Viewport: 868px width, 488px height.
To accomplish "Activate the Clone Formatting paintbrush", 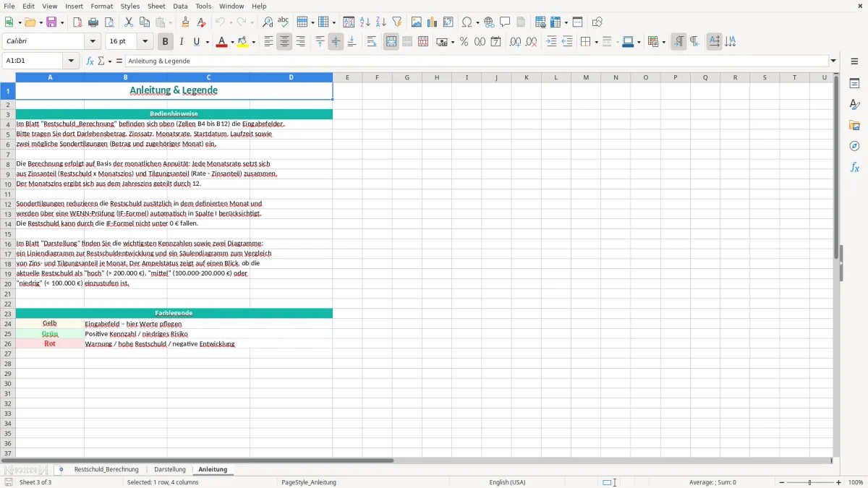I will (x=185, y=22).
